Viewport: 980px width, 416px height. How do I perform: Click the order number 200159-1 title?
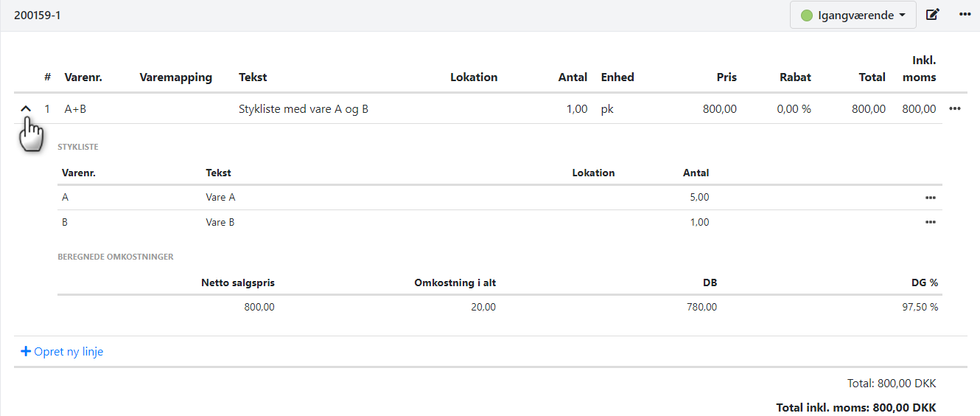(x=38, y=15)
